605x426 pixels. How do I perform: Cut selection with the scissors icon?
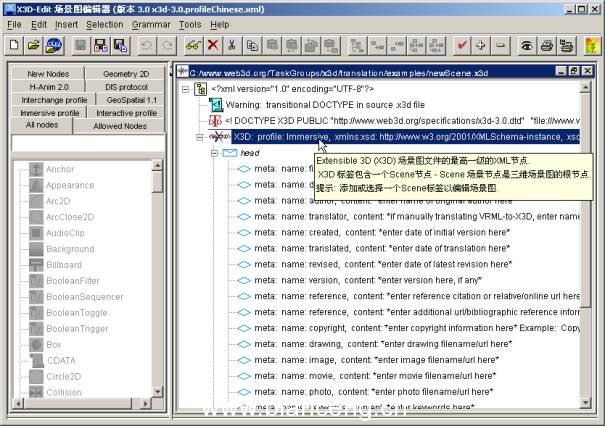[232, 46]
